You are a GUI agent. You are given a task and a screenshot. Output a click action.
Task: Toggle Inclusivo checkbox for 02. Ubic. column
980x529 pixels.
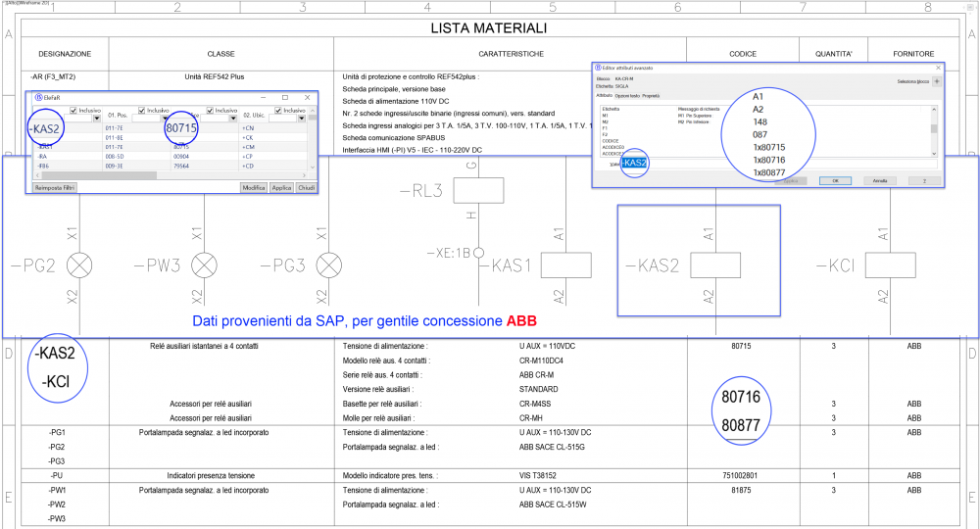tap(278, 111)
